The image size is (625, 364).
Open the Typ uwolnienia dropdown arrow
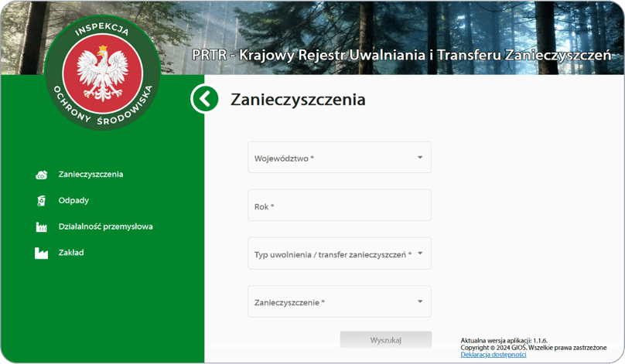coord(420,253)
